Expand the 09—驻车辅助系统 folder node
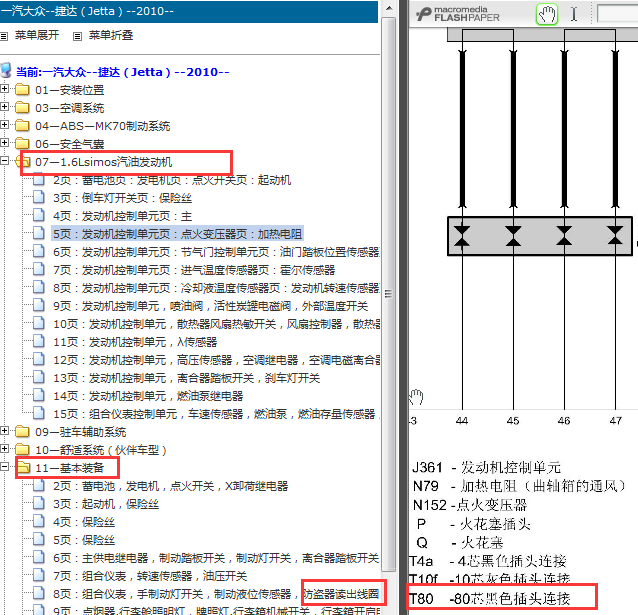The width and height of the screenshot is (638, 615). 4,431
